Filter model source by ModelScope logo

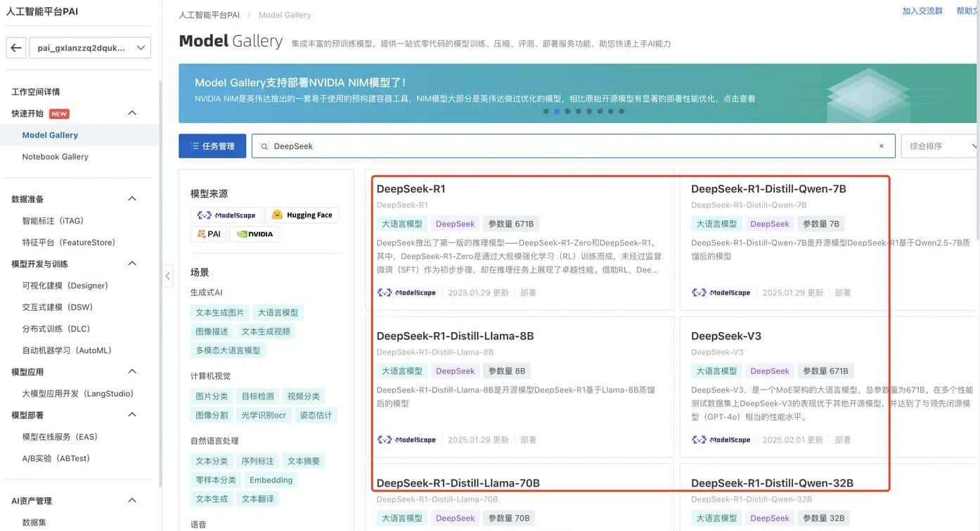click(x=226, y=215)
